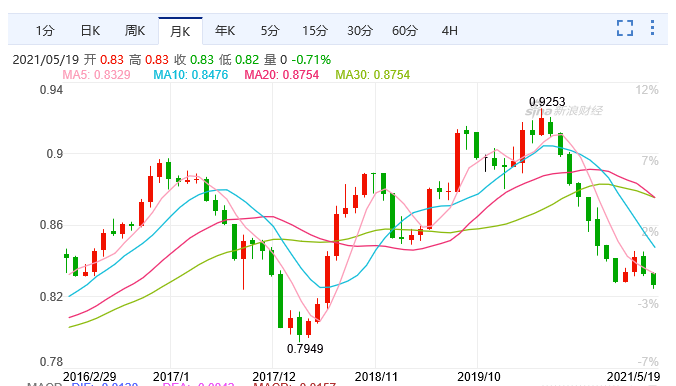Viewport: 676px width, 386px height.
Task: Click the MA10 indicator label
Action: point(191,75)
